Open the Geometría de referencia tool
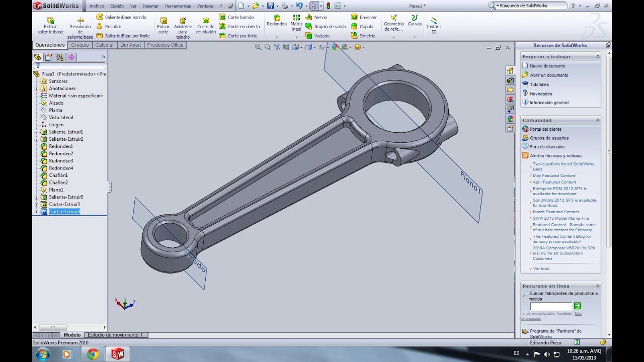 (393, 23)
